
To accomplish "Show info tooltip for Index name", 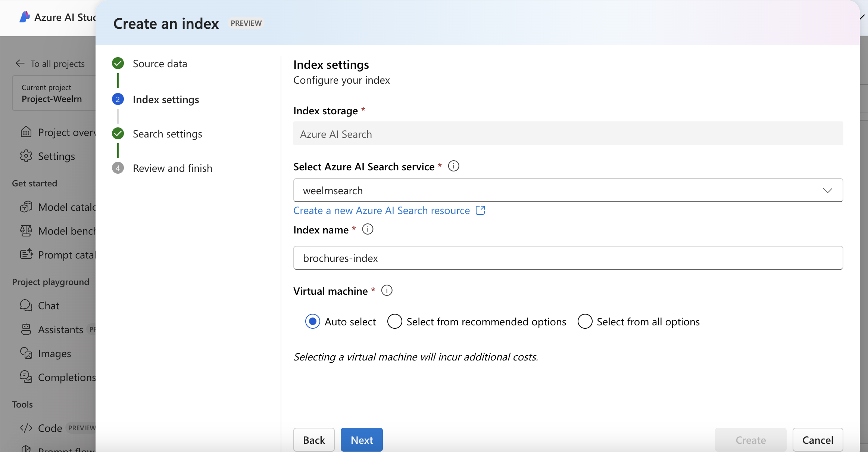I will pyautogui.click(x=368, y=229).
